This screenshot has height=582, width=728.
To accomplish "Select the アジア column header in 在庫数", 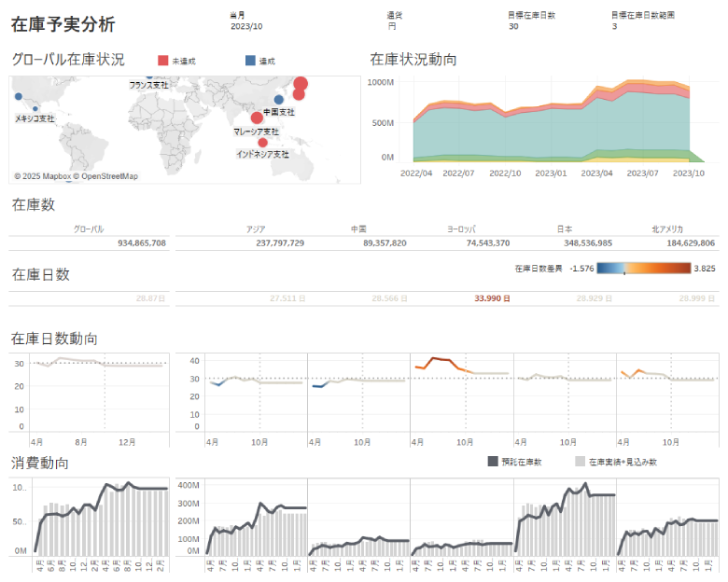I will (x=256, y=229).
